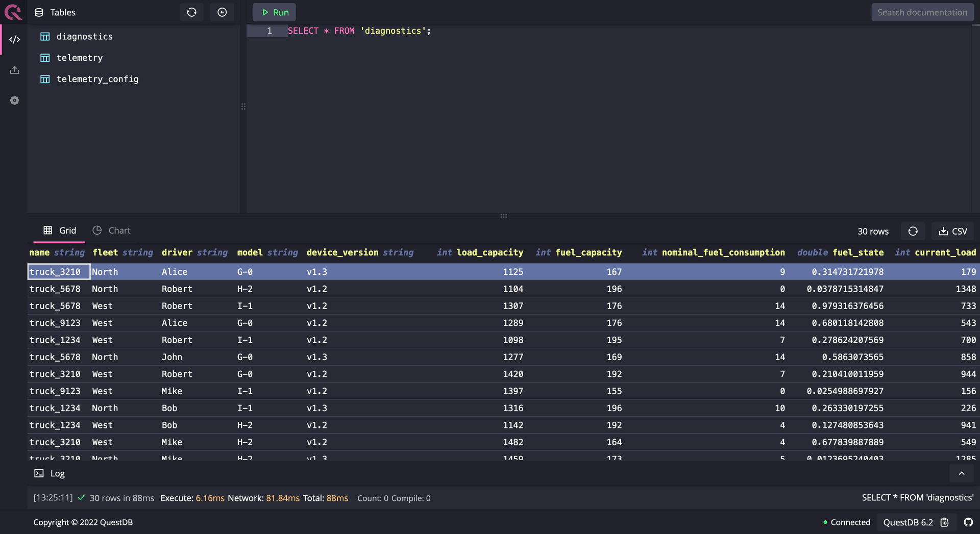The height and width of the screenshot is (534, 980).
Task: Expand the telemetry table entry
Action: pos(79,58)
